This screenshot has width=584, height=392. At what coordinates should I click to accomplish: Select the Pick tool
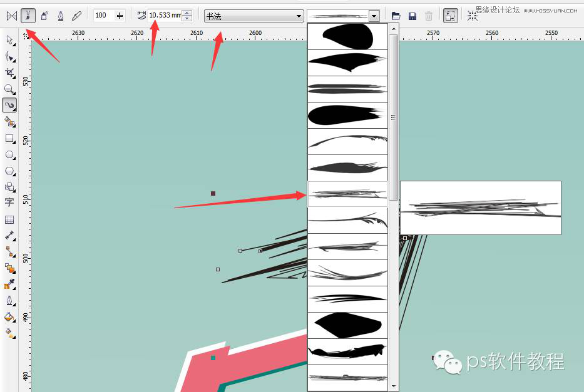click(x=10, y=41)
